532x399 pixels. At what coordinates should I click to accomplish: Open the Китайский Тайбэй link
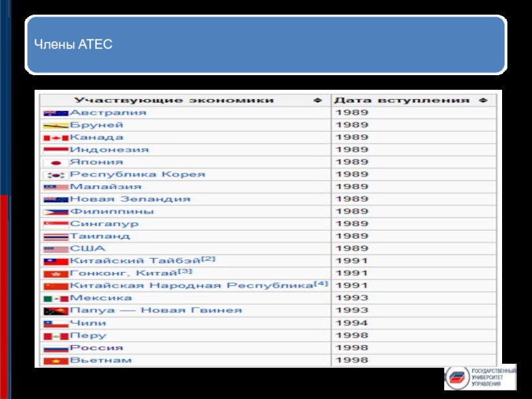click(136, 261)
